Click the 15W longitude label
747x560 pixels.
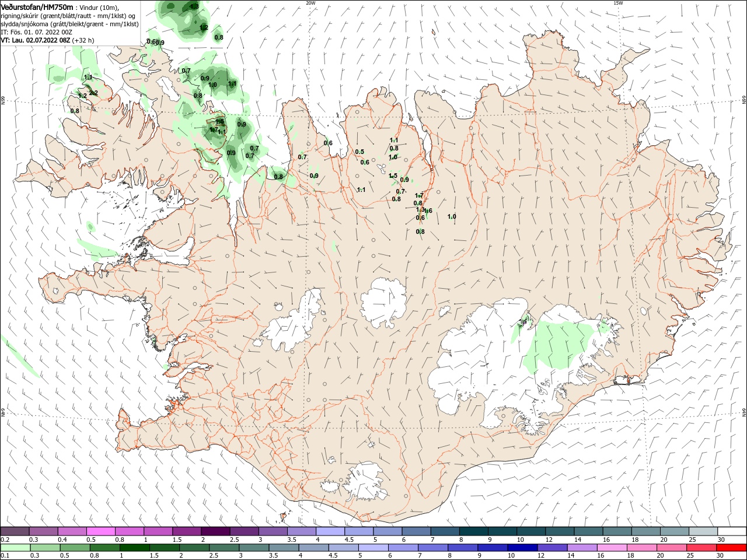click(x=618, y=3)
